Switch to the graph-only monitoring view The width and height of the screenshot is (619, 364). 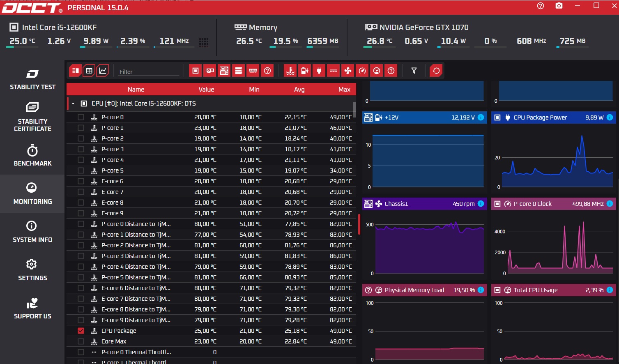(103, 71)
